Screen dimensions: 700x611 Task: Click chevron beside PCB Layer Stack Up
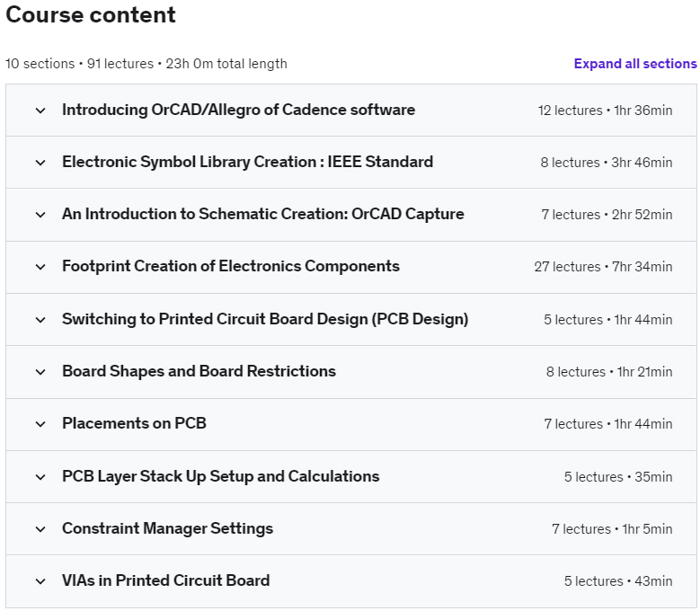coord(40,476)
